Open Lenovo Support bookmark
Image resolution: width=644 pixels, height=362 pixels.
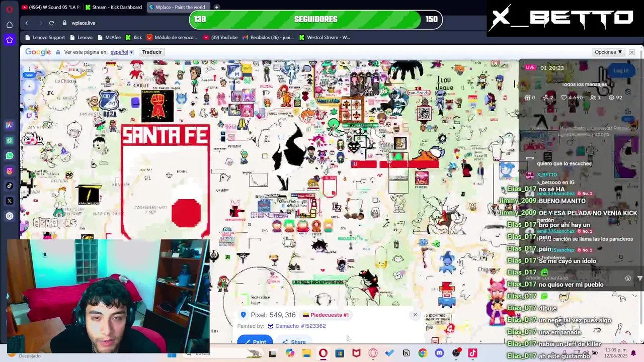[45, 37]
